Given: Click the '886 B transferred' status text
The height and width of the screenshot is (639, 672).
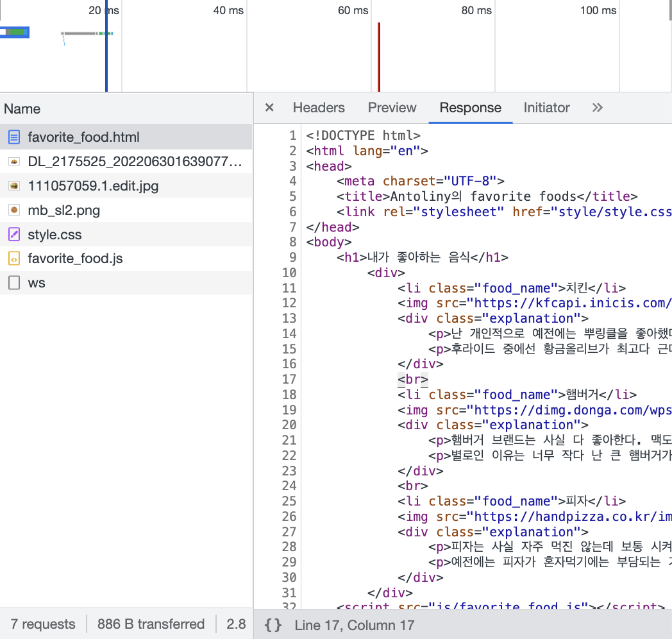Looking at the screenshot, I should tap(151, 624).
